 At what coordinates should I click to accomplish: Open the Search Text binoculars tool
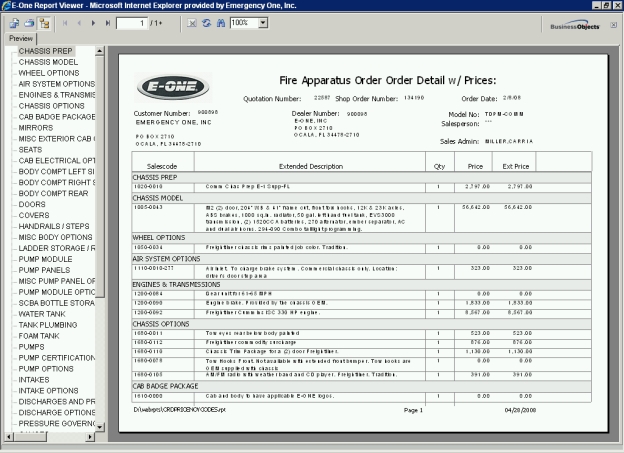pyautogui.click(x=221, y=23)
